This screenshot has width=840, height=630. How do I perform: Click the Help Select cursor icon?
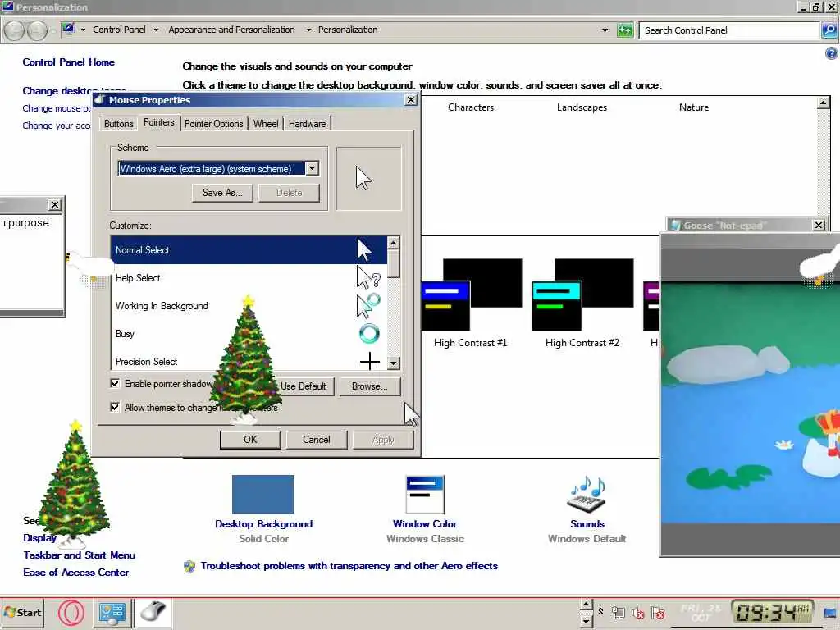click(368, 278)
